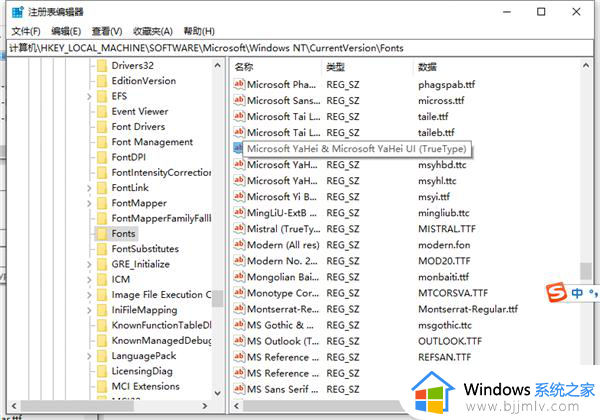
Task: Open the 文件(F) menu
Action: click(26, 31)
